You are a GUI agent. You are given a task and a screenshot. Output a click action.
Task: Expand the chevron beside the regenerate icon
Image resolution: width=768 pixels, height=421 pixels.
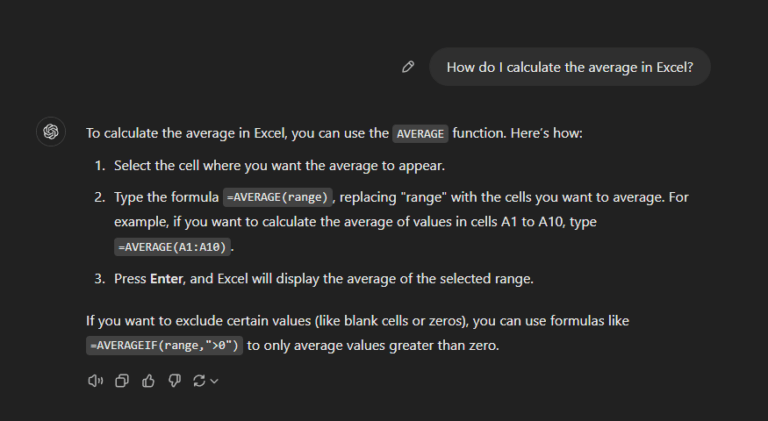coord(214,381)
